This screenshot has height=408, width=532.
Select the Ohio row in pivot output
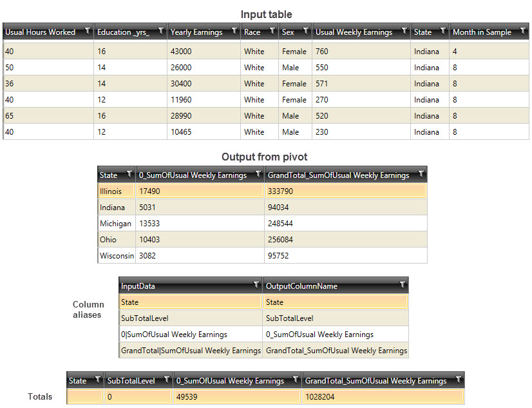click(262, 240)
